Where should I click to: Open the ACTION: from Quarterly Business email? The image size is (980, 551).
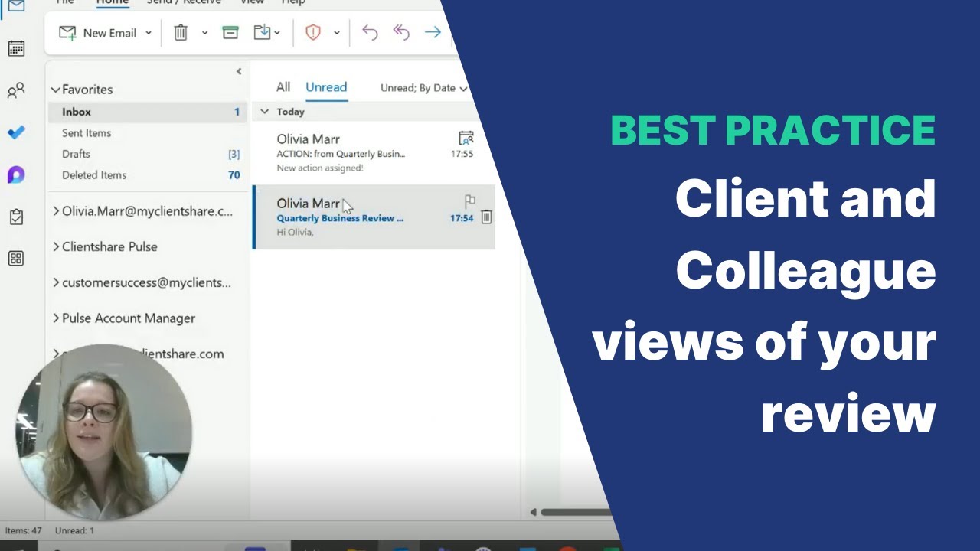click(373, 153)
